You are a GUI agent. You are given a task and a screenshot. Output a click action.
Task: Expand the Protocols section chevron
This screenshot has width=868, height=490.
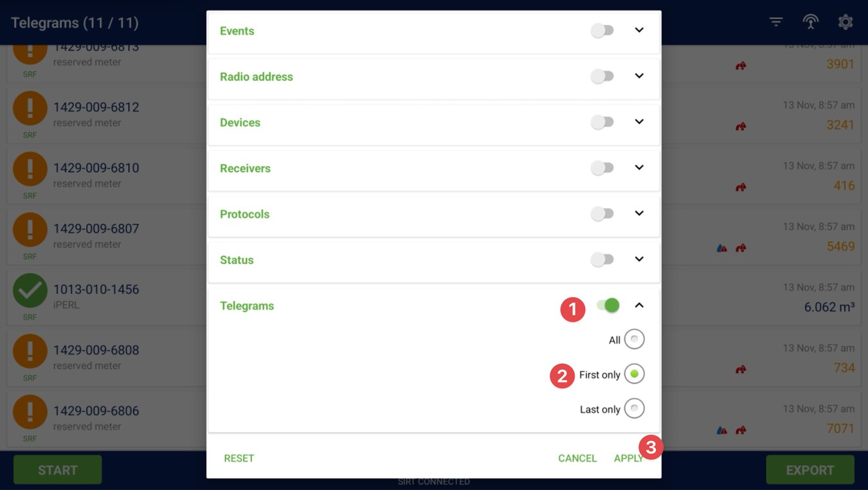(x=639, y=213)
